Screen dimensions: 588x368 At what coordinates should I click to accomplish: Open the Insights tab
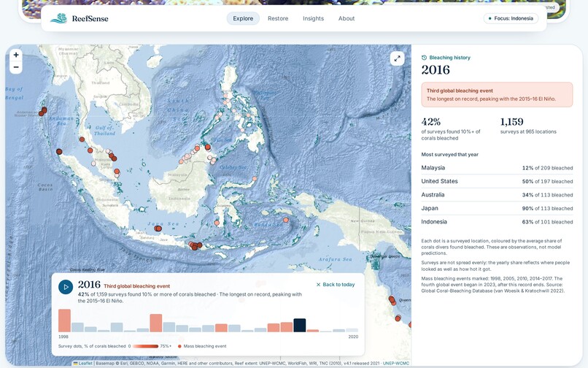[313, 18]
